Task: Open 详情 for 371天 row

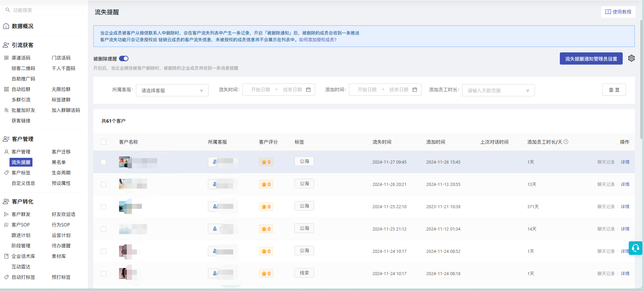Action: (625, 206)
